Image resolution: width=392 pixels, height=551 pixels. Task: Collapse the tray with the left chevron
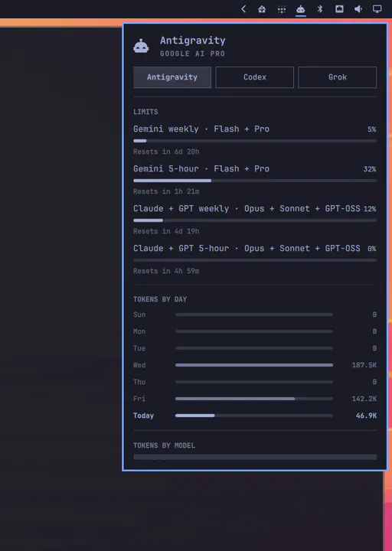click(243, 8)
